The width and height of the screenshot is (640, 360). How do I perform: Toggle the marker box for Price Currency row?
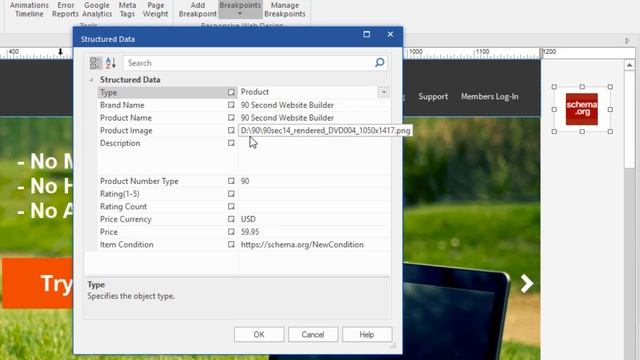click(x=231, y=219)
